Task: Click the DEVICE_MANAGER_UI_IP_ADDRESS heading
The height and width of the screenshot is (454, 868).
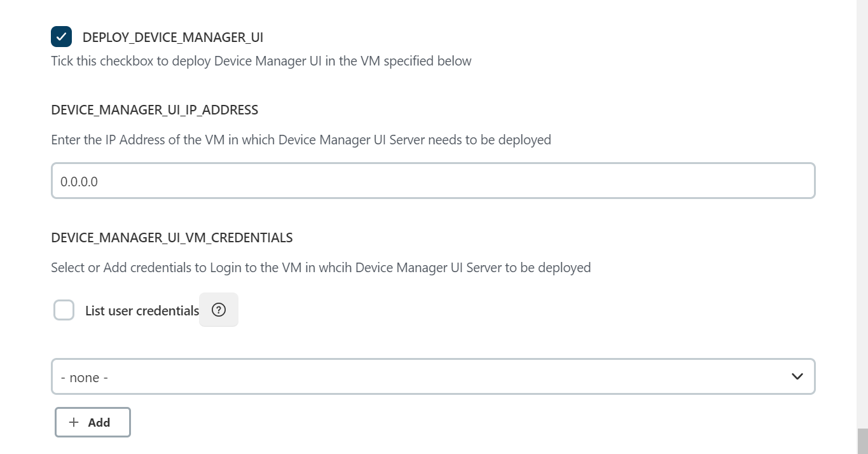Action: 155,110
